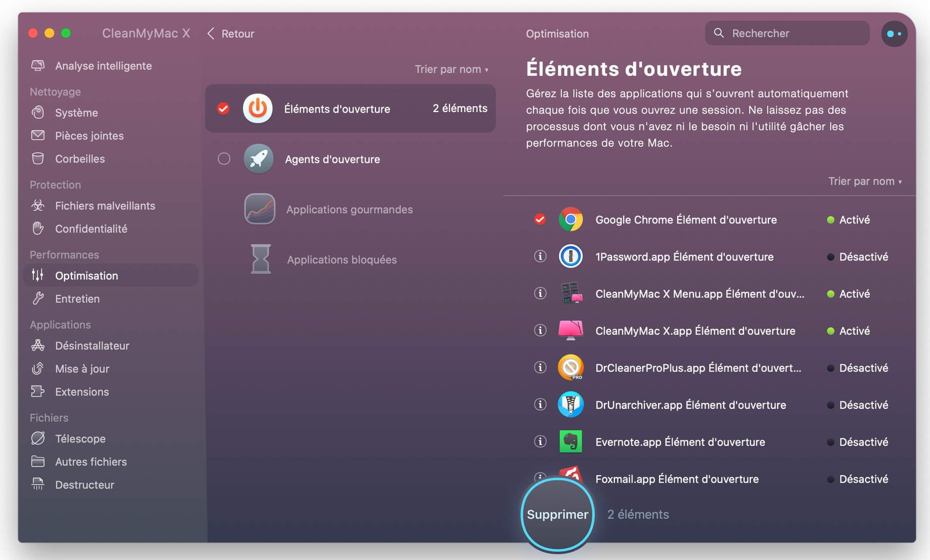Click the Supprimer button
The image size is (930, 560).
(557, 514)
